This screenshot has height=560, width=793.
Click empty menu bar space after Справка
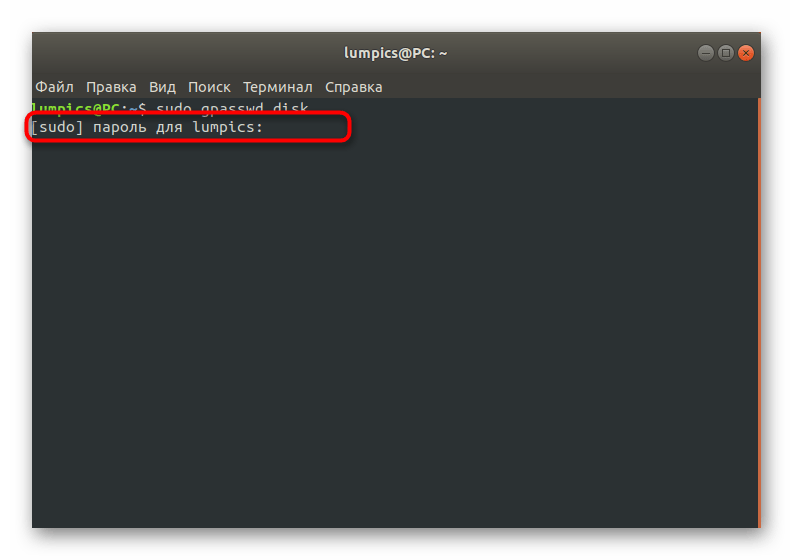[x=566, y=87]
